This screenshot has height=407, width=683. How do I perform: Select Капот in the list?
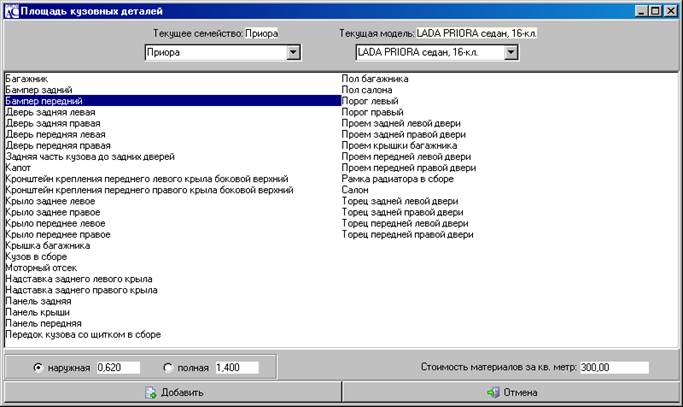(x=18, y=168)
